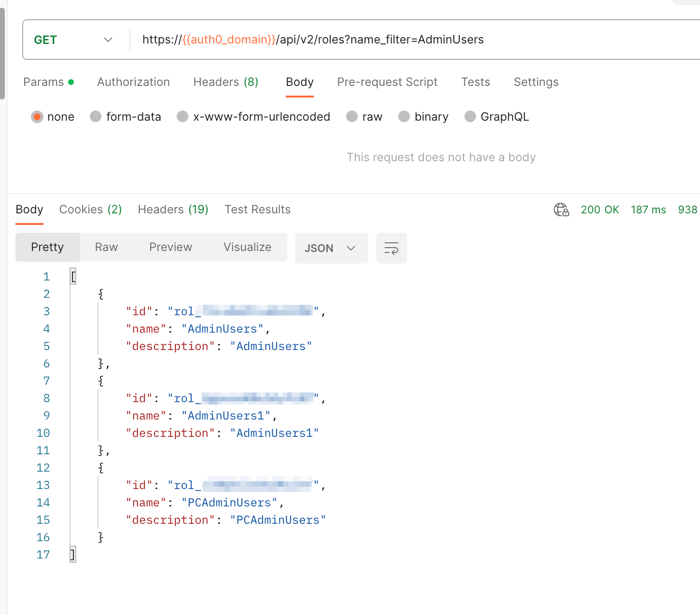The image size is (700, 615).
Task: Choose the raw body option
Action: [352, 117]
